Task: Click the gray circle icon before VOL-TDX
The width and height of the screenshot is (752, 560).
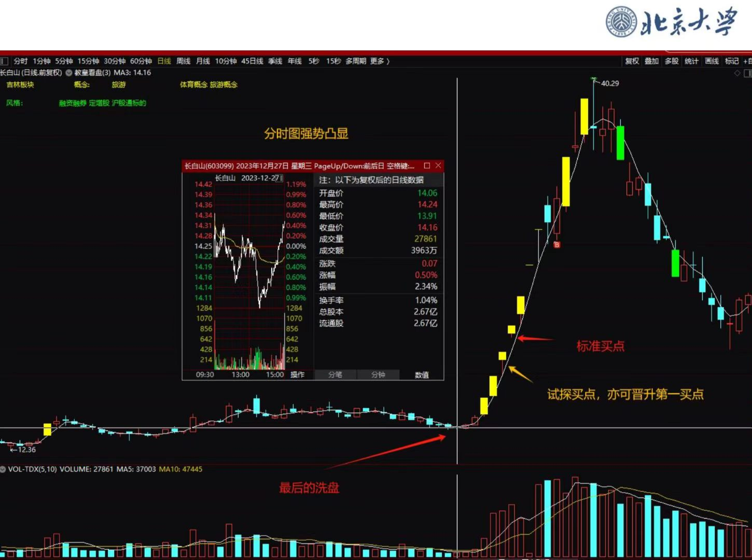Action: [3, 469]
